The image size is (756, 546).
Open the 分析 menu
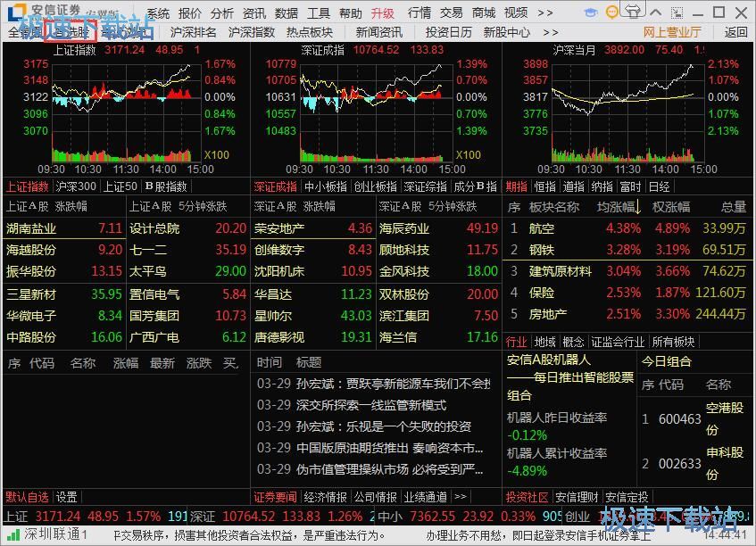(x=222, y=13)
